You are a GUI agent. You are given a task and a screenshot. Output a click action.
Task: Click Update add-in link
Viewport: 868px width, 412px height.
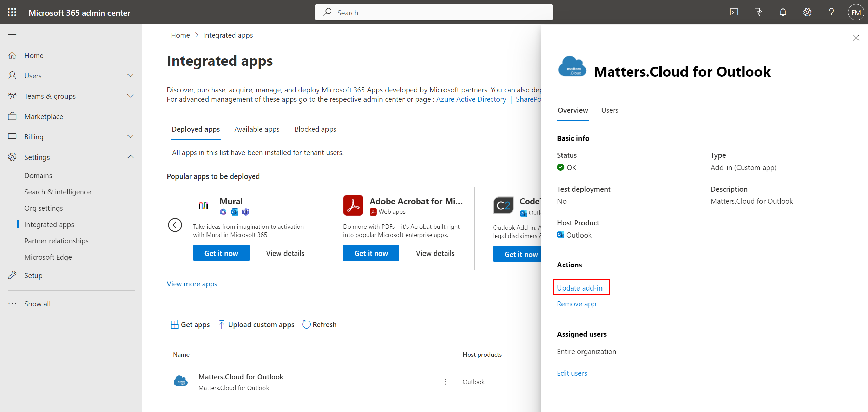(x=580, y=288)
